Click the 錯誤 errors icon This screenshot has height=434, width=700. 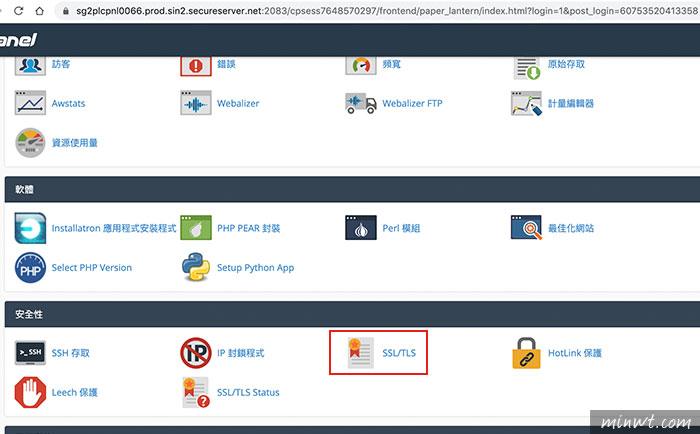[196, 66]
